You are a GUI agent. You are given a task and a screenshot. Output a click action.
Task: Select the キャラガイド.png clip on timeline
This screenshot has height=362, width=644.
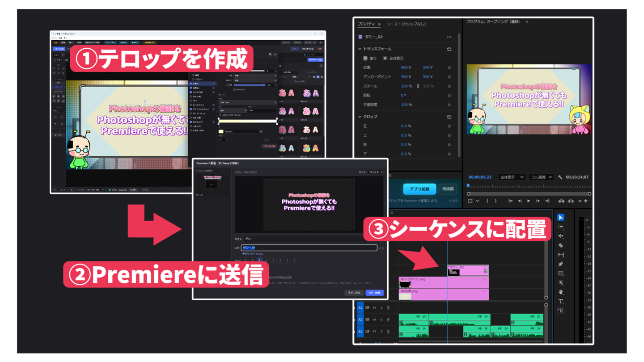[444, 282]
